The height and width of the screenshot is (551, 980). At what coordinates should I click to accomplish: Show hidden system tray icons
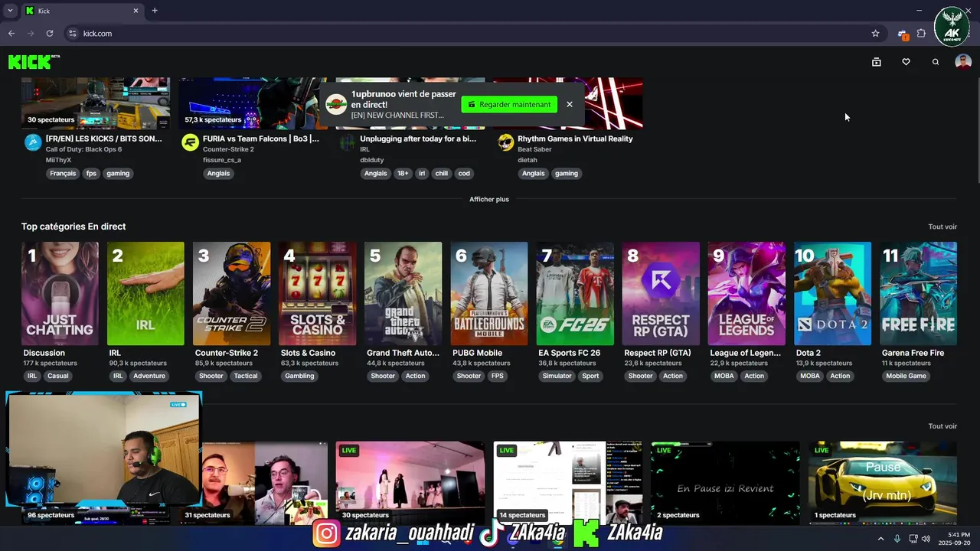click(x=880, y=539)
